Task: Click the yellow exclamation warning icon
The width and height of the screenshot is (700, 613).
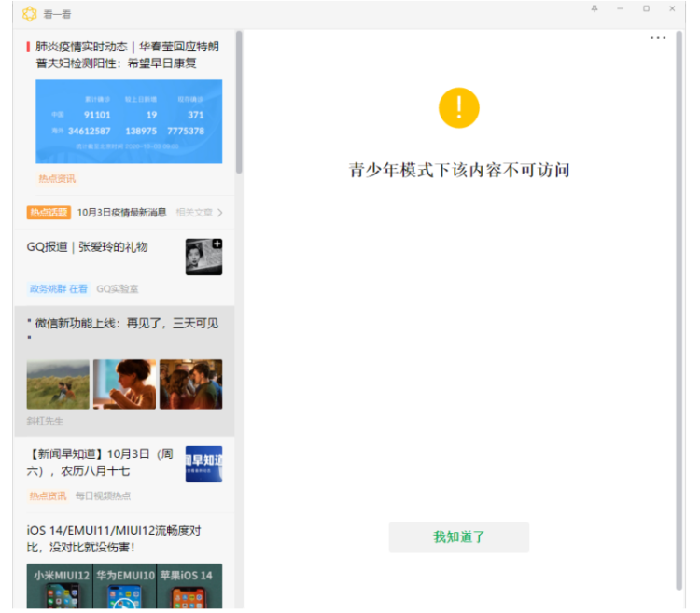Action: [x=458, y=107]
